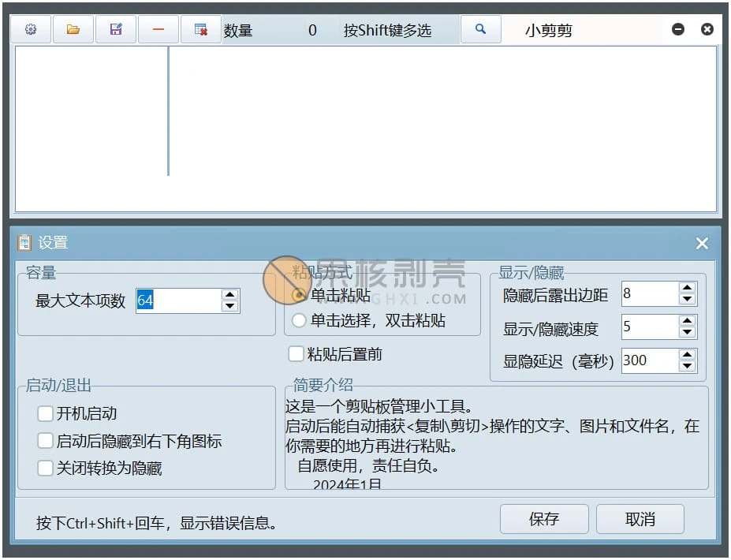This screenshot has width=731, height=560.
Task: Decrease 隐藏后露出边距 value
Action: pos(687,300)
